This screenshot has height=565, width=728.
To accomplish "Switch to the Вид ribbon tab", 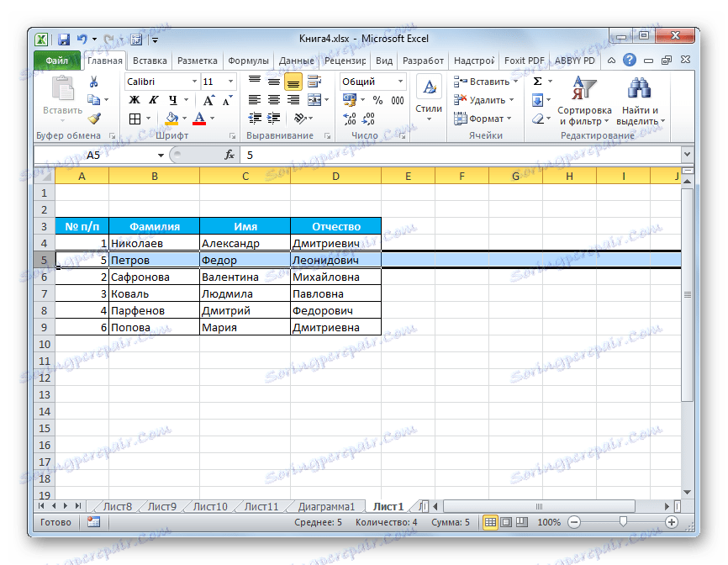I will pos(384,61).
